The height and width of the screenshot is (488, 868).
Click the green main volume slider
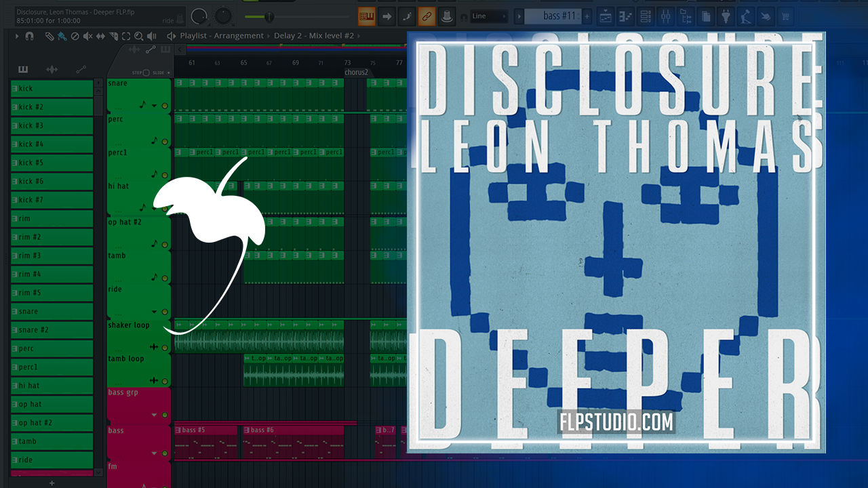269,16
